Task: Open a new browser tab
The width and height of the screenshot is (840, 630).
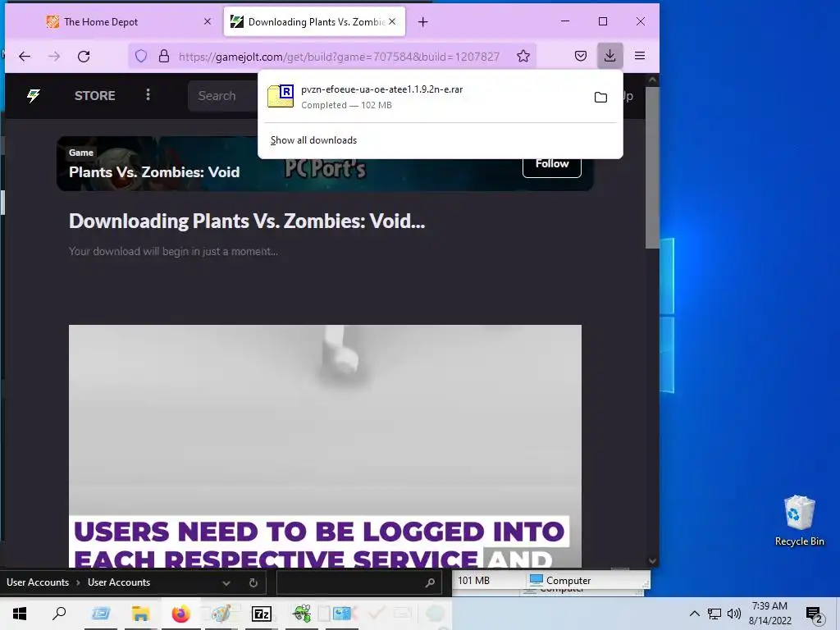Action: coord(422,22)
